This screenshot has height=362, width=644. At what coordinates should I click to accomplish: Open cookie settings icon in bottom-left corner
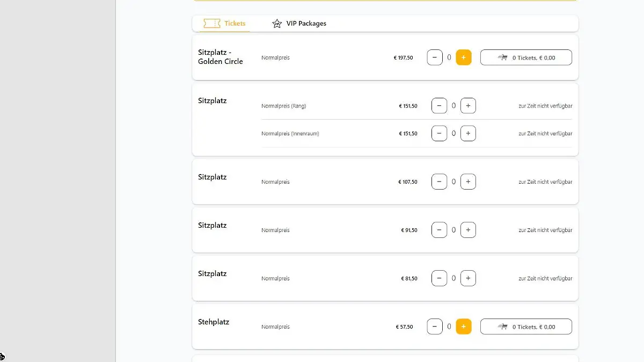tap(2, 357)
